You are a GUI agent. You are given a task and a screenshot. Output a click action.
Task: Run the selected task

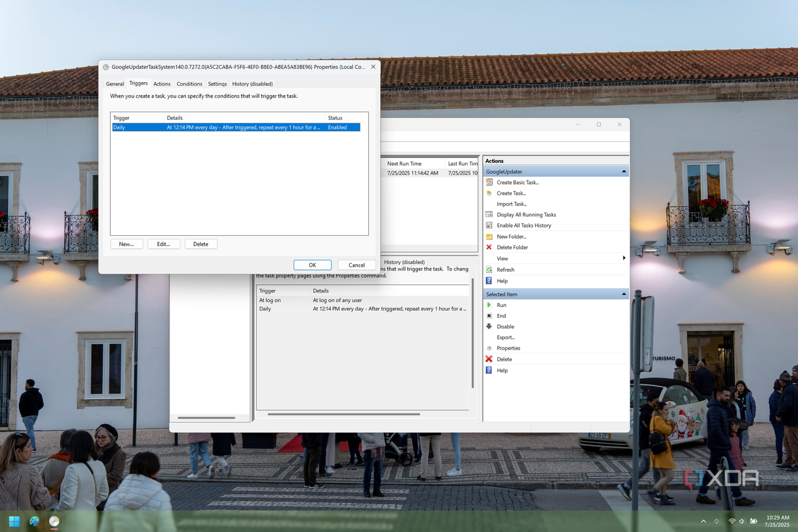(x=501, y=305)
